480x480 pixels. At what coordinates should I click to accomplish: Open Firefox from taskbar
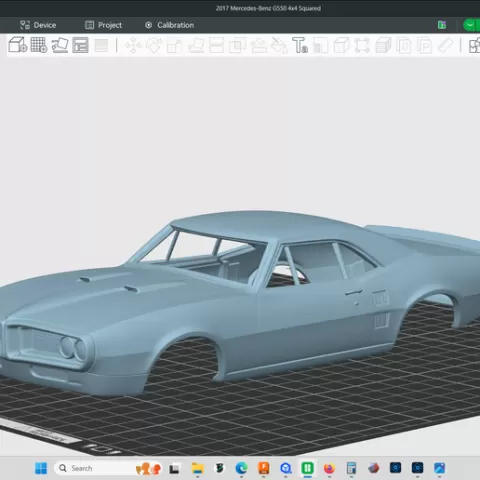329,468
